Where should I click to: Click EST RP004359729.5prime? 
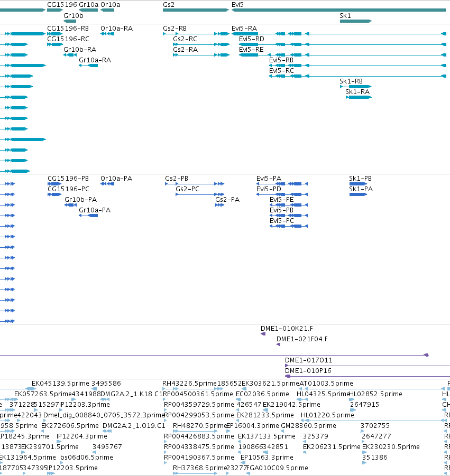click(199, 405)
